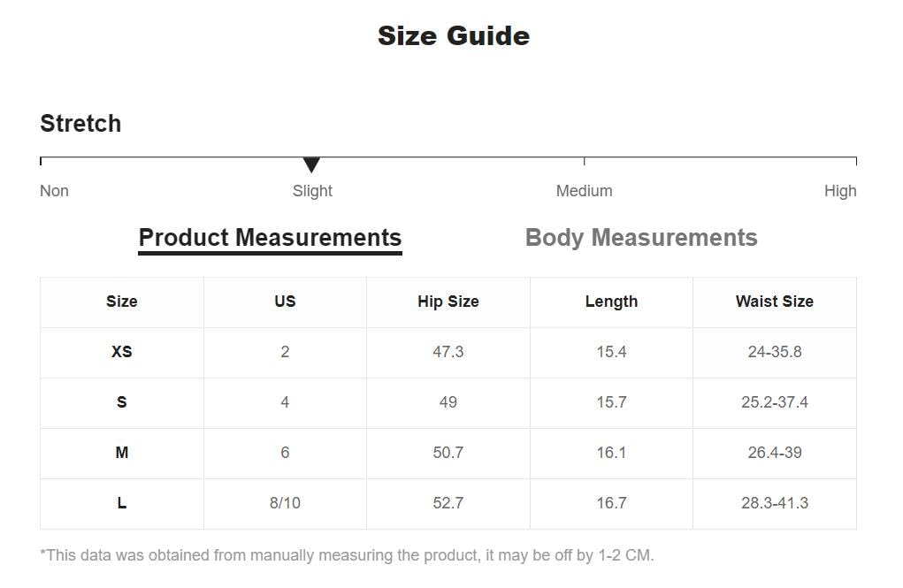Click the Length column header

click(x=611, y=302)
